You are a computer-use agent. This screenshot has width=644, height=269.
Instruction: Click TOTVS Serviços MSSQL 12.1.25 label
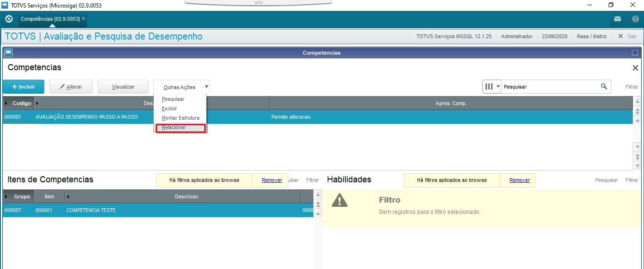point(454,36)
